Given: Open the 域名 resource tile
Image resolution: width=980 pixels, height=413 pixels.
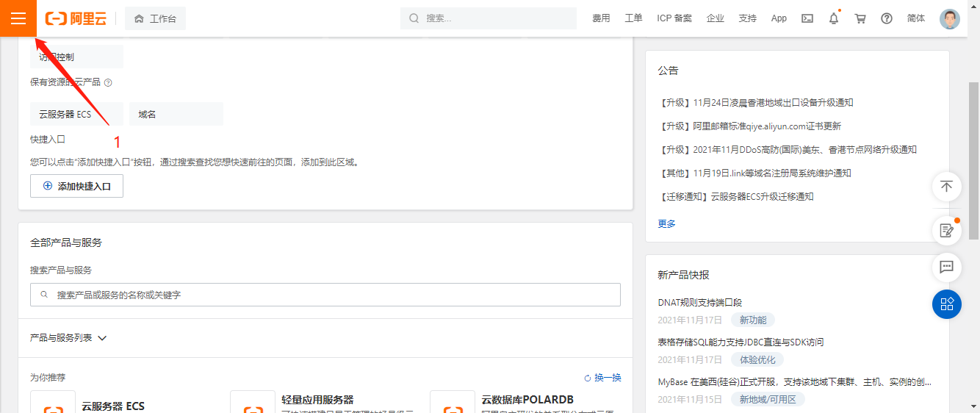Looking at the screenshot, I should pyautogui.click(x=176, y=115).
